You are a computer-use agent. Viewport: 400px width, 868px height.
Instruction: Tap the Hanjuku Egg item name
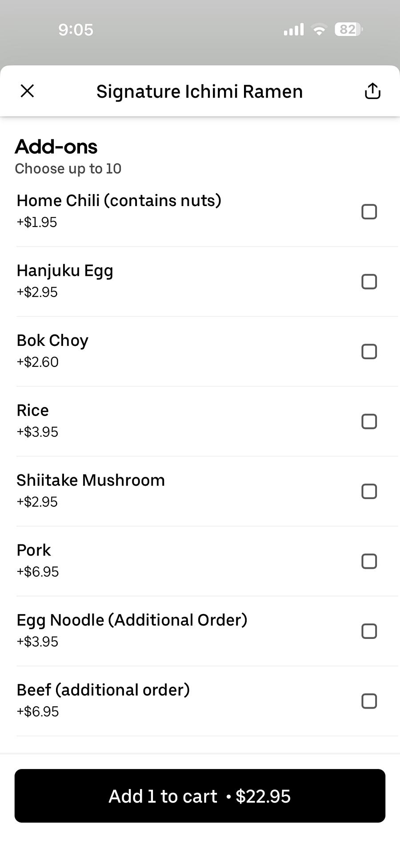click(65, 271)
